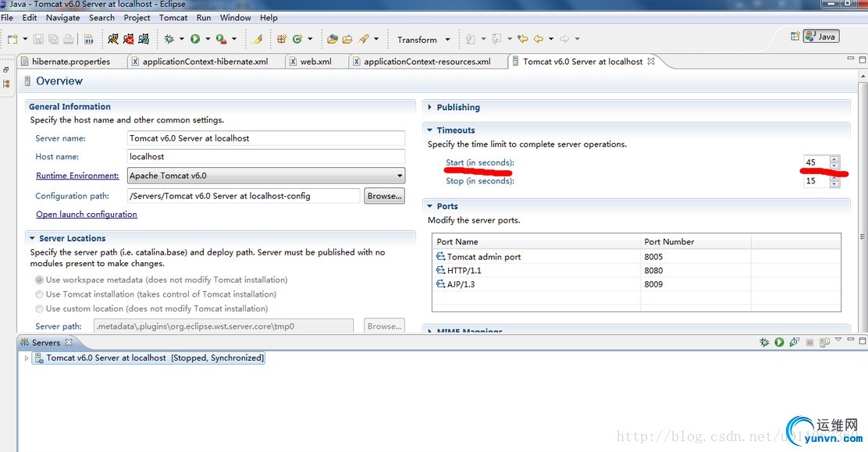Open the Navigate menu

[x=63, y=18]
